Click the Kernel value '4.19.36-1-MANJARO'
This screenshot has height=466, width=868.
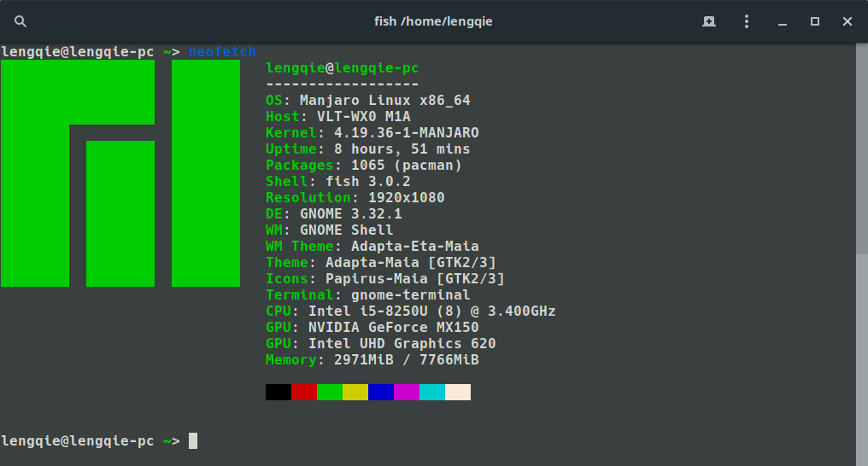pos(407,132)
